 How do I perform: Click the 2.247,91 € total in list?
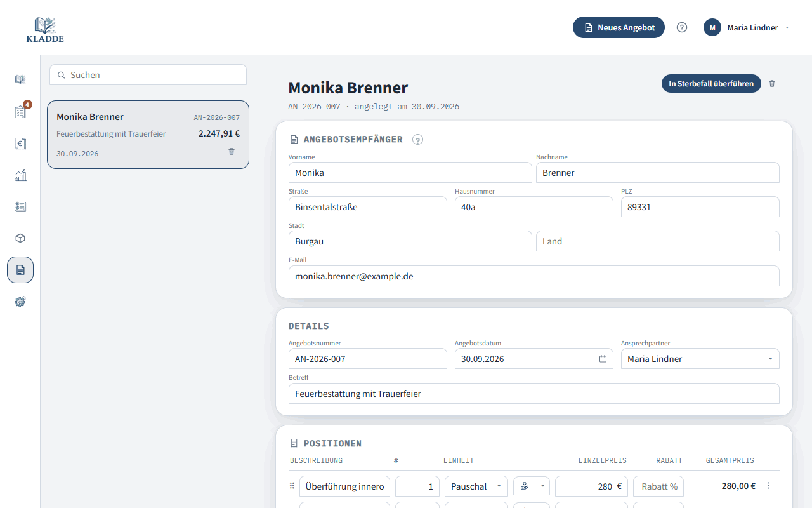[219, 133]
